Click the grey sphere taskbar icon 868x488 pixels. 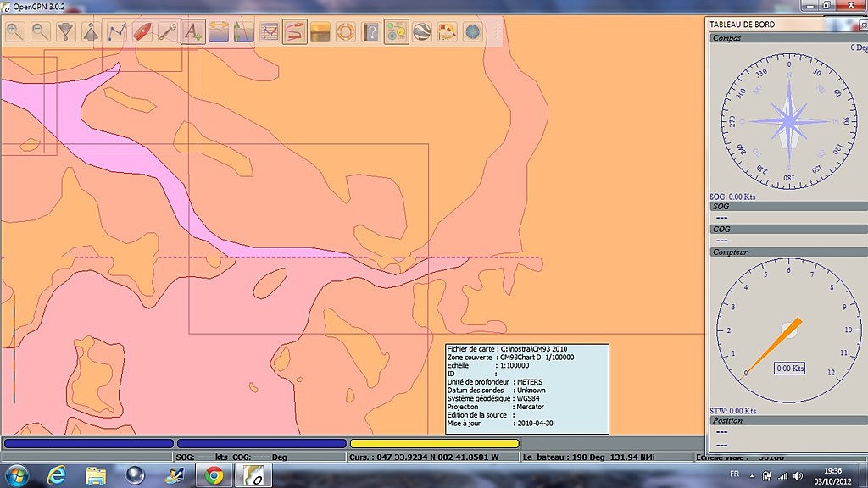point(135,475)
